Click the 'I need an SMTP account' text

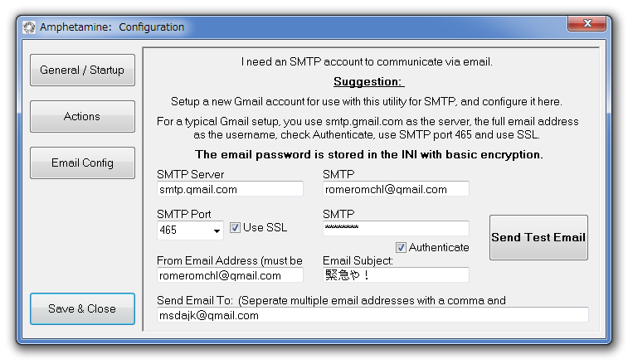pos(367,61)
